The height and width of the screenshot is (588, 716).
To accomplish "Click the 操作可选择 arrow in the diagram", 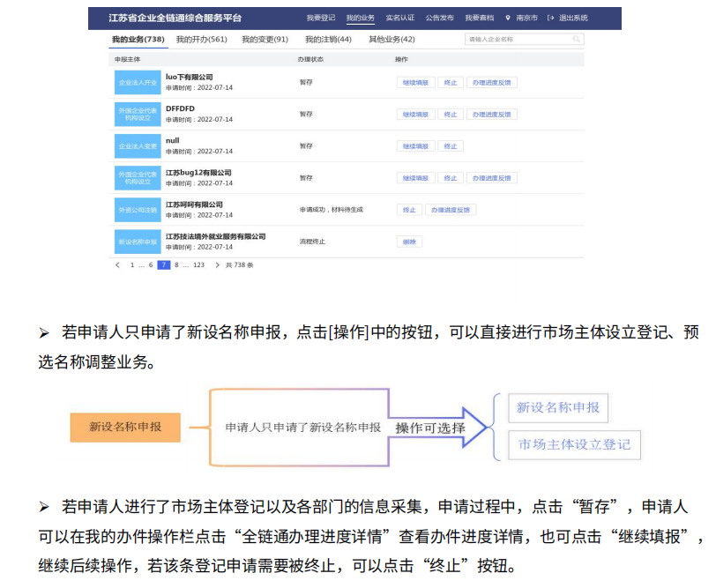I will tap(436, 428).
